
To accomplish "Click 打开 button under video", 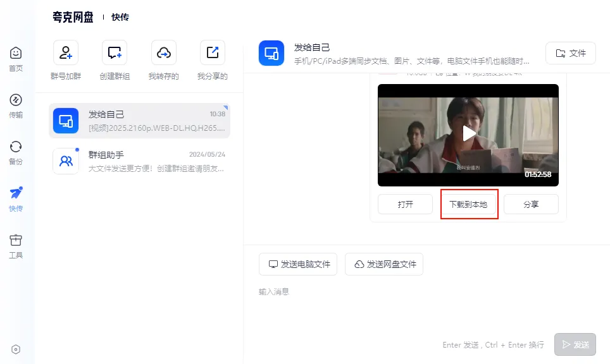I will (405, 204).
